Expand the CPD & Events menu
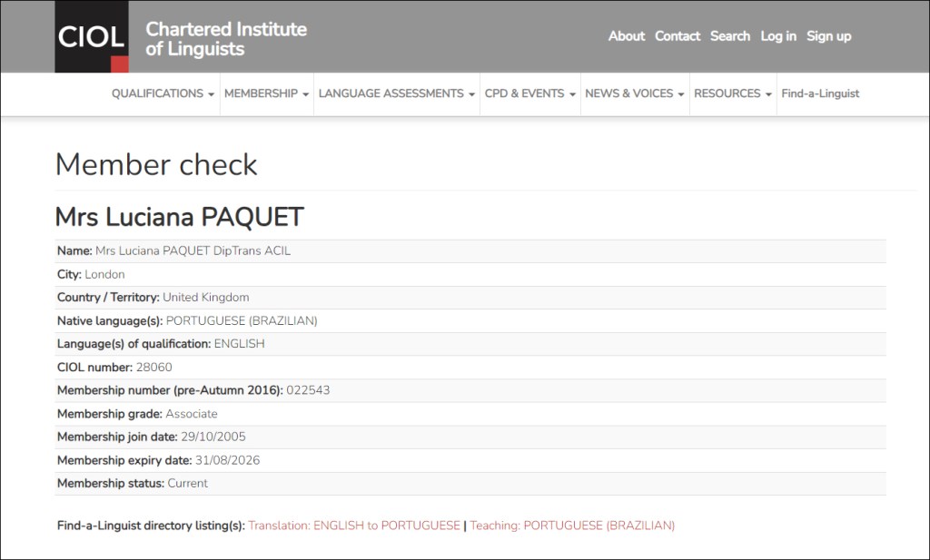 [x=529, y=93]
